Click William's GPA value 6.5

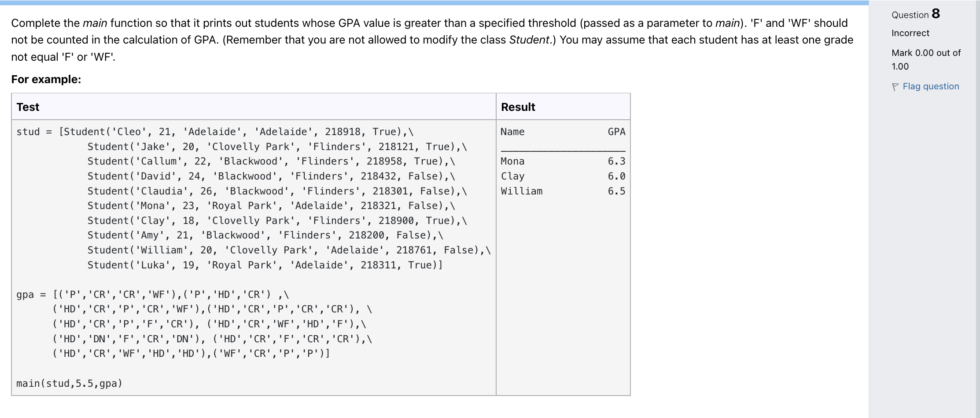[616, 191]
